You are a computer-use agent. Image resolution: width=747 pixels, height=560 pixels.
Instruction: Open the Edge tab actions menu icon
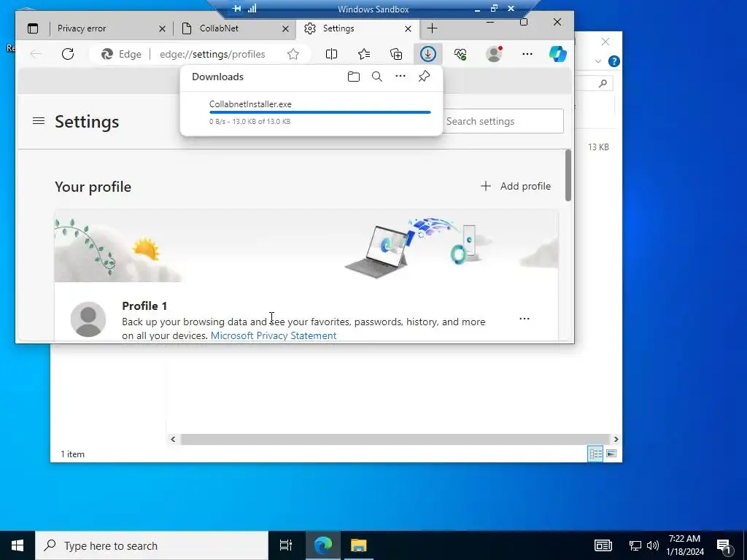[33, 28]
